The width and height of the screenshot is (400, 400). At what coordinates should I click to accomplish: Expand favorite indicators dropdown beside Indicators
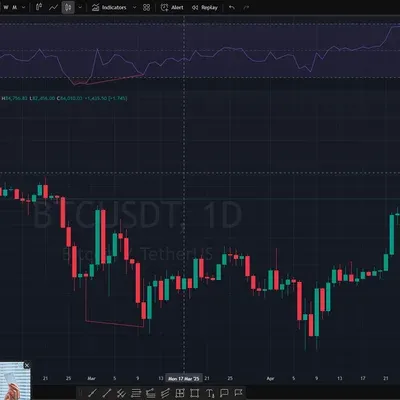tap(134, 7)
